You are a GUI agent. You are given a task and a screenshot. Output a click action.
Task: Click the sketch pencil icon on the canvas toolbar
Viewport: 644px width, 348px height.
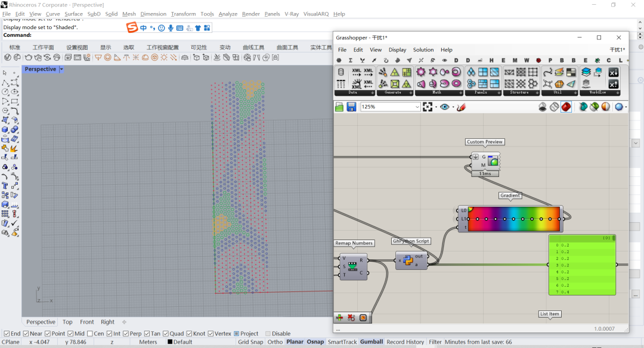[x=460, y=107]
